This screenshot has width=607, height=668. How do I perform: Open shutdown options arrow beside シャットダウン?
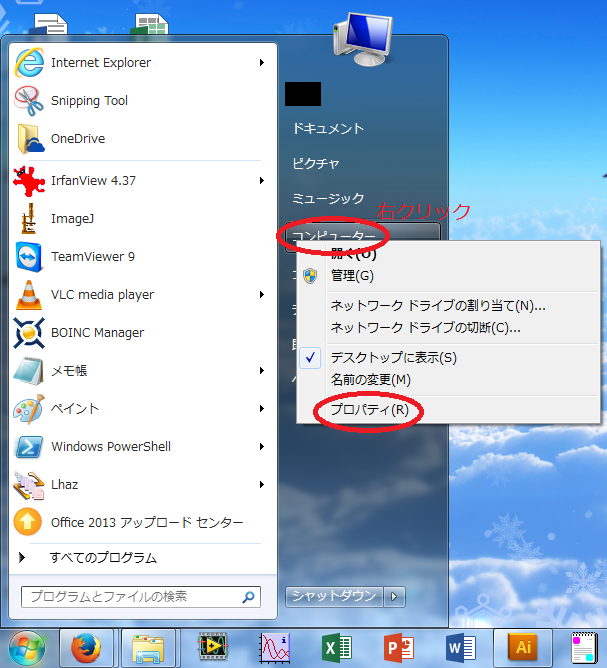click(394, 596)
